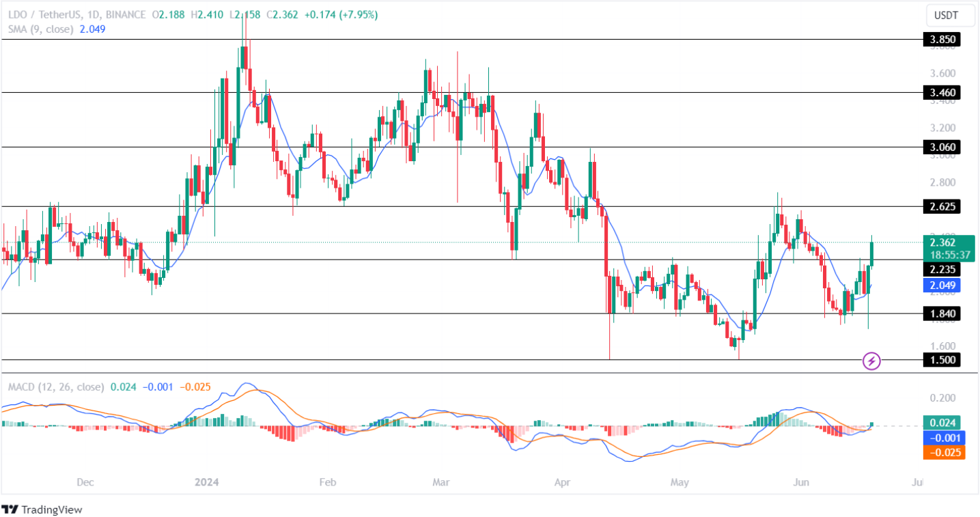Click the 3.460 price level label
980x517 pixels.
pyautogui.click(x=942, y=92)
